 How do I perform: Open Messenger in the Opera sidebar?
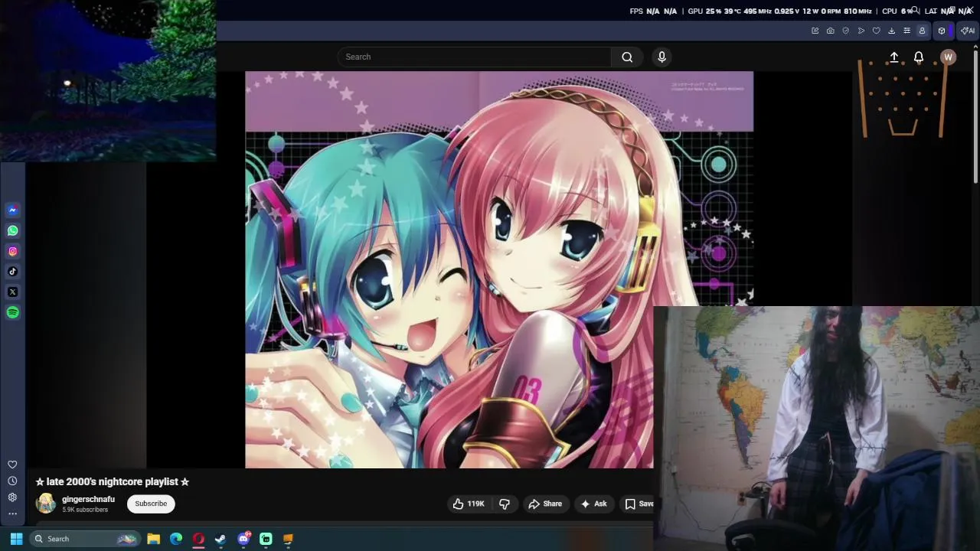(12, 210)
